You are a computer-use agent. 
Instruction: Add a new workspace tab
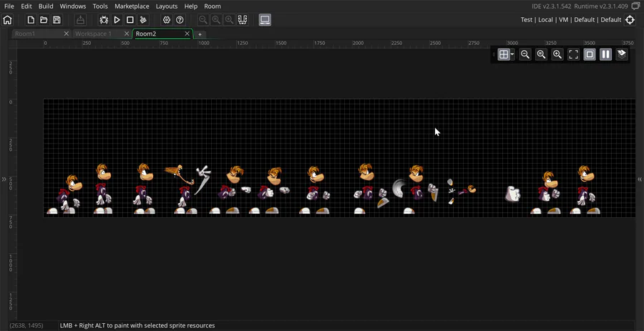(200, 34)
